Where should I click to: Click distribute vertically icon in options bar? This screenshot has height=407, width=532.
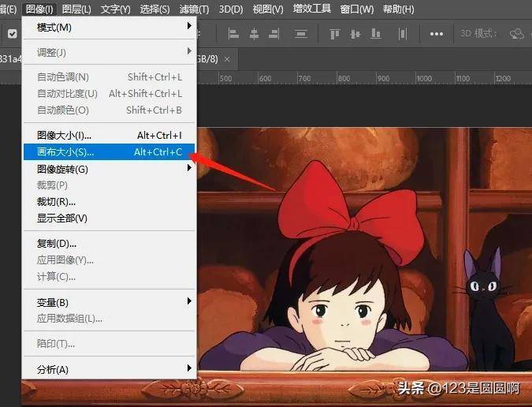[x=300, y=34]
